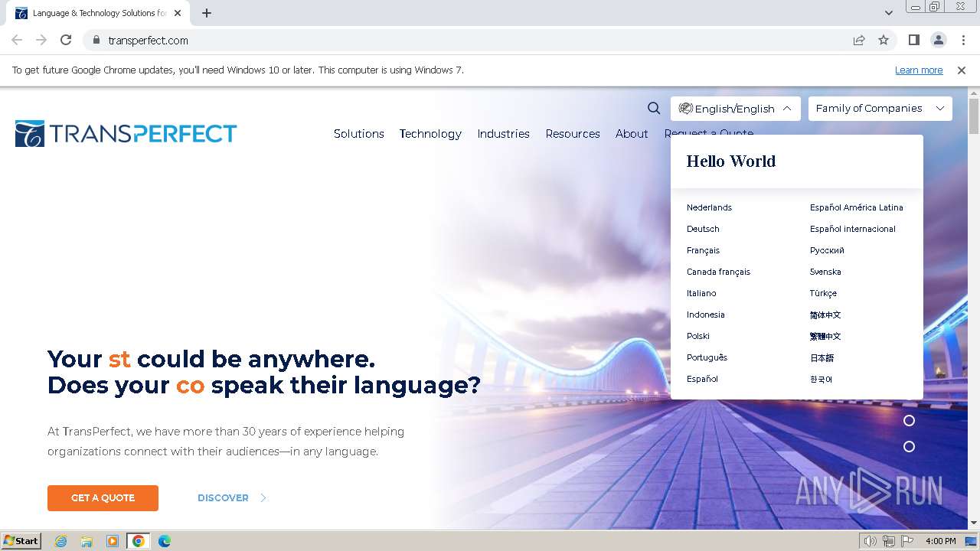The width and height of the screenshot is (980, 551).
Task: Open the Learn more link
Action: tap(919, 70)
